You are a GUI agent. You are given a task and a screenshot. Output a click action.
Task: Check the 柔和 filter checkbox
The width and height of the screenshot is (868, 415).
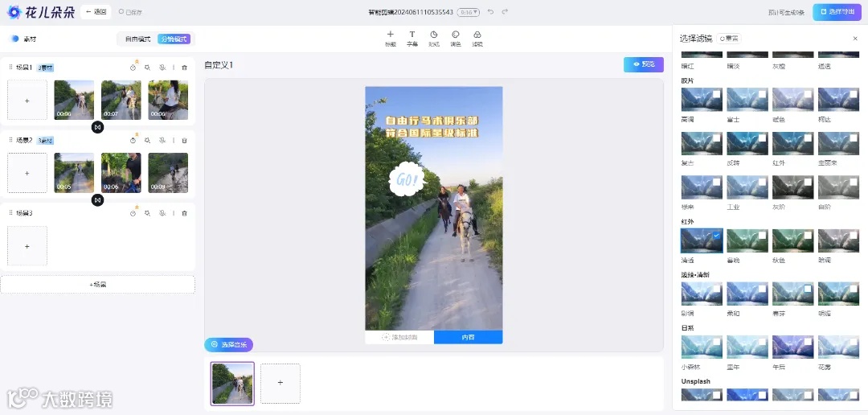762,289
